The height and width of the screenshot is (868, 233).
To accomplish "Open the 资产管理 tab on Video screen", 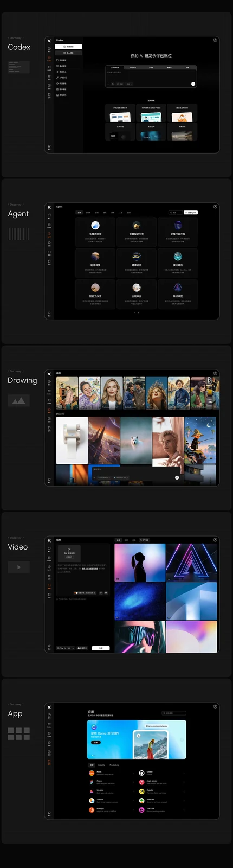I will click(x=144, y=540).
